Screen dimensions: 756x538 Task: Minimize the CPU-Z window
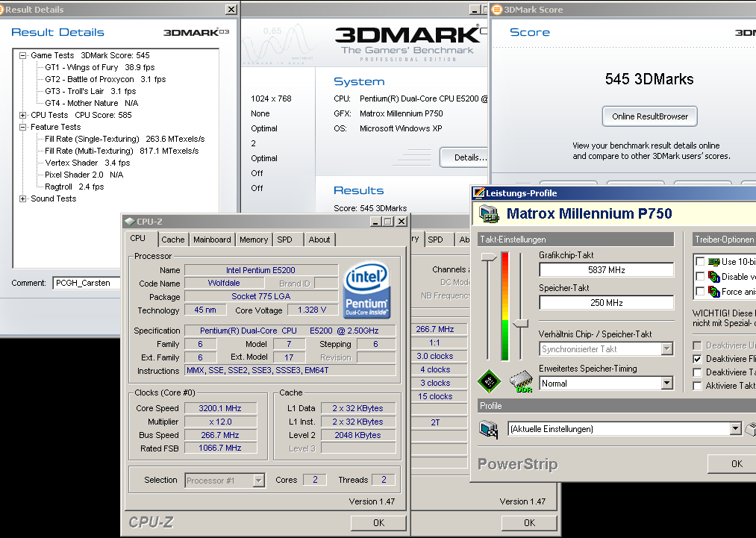376,222
